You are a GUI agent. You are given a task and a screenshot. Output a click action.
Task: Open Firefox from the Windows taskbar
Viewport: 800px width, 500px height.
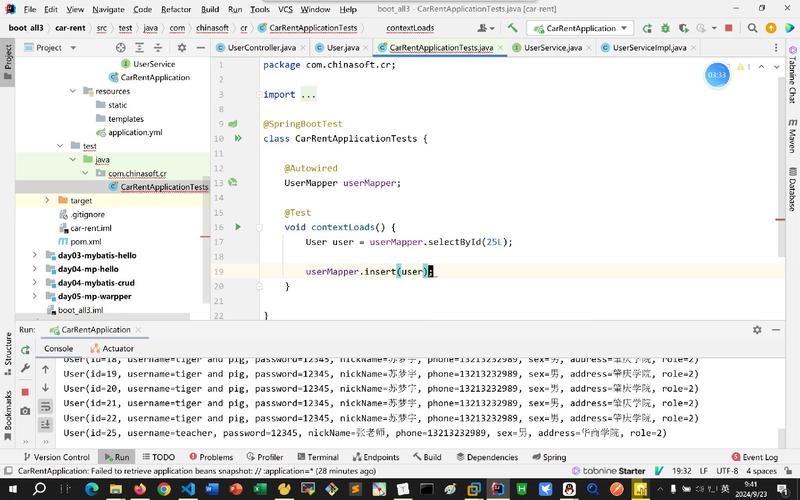pos(140,489)
